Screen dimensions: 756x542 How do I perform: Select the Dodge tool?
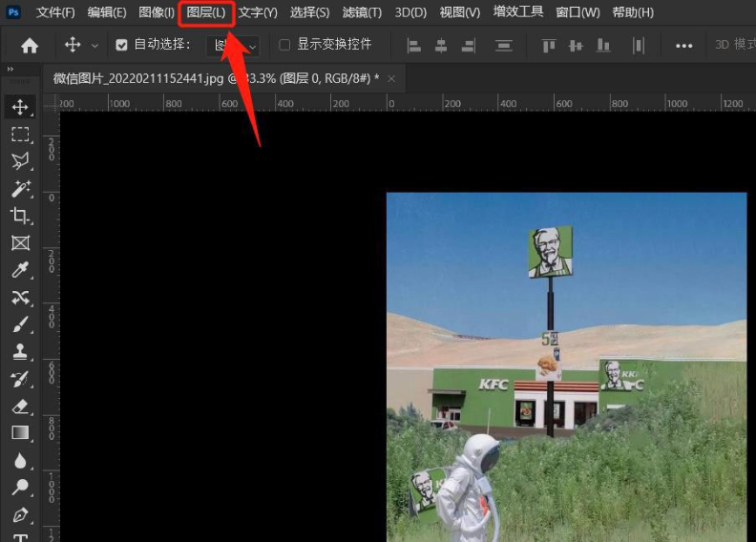20,488
